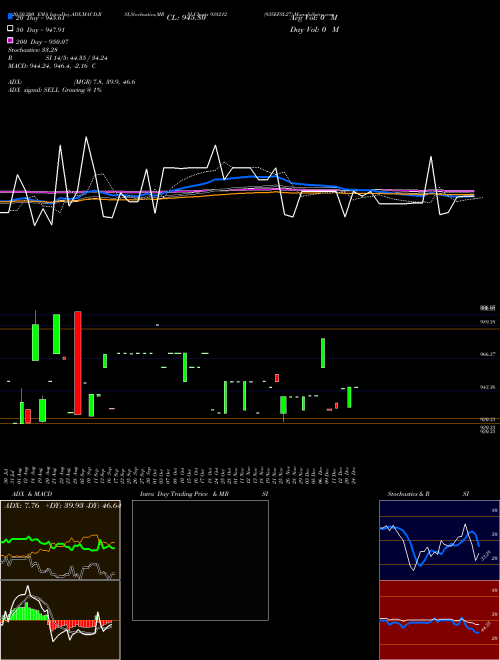
Task: Click the ADX +DY -DY values header
Action: [x=62, y=506]
